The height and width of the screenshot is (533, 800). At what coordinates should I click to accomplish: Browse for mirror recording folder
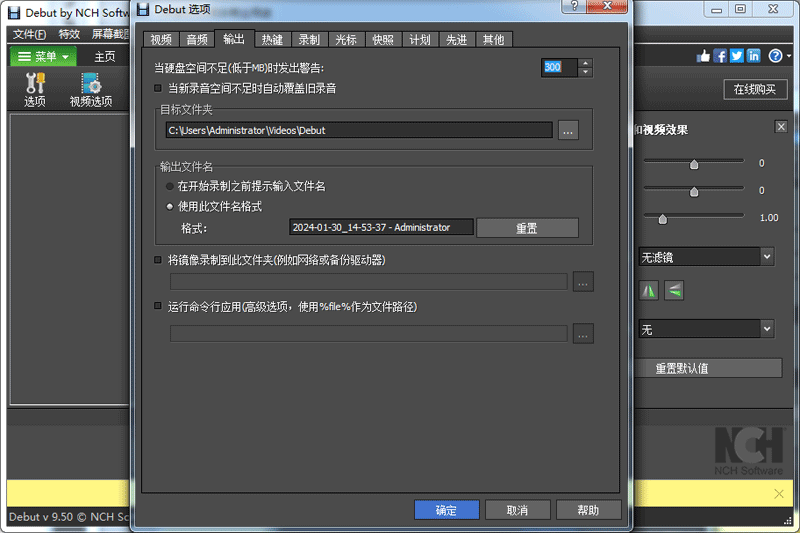583,282
